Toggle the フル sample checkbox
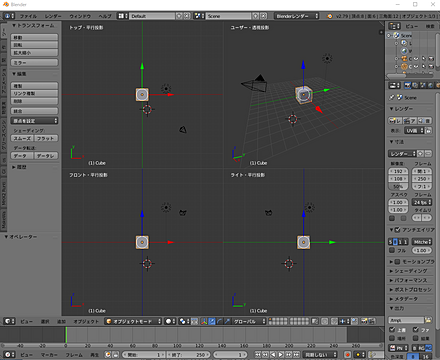This screenshot has width=440, height=360. click(x=392, y=250)
